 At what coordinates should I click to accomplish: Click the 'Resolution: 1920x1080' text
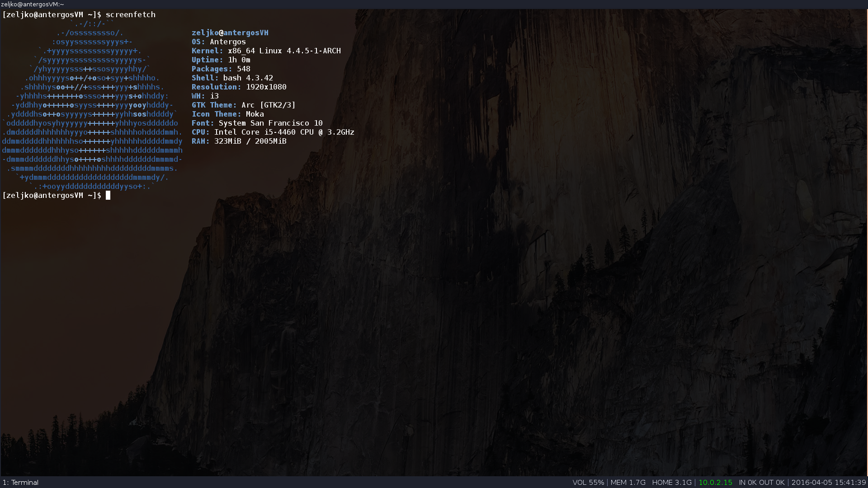tap(239, 87)
